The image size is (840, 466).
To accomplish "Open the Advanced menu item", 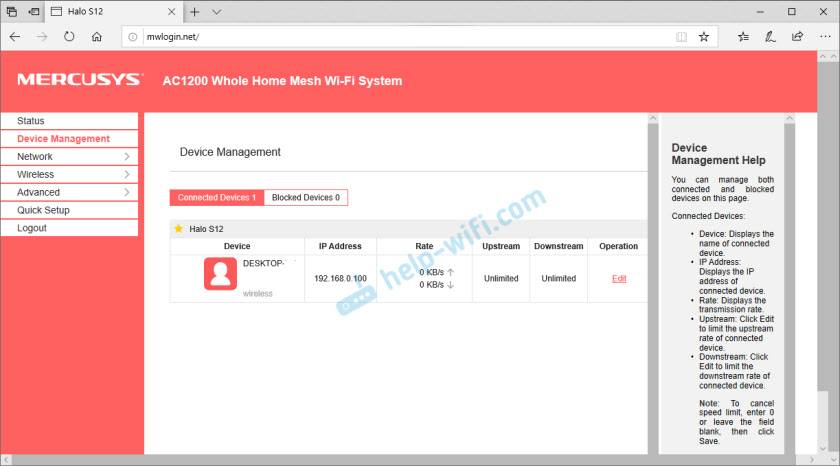I will (69, 192).
